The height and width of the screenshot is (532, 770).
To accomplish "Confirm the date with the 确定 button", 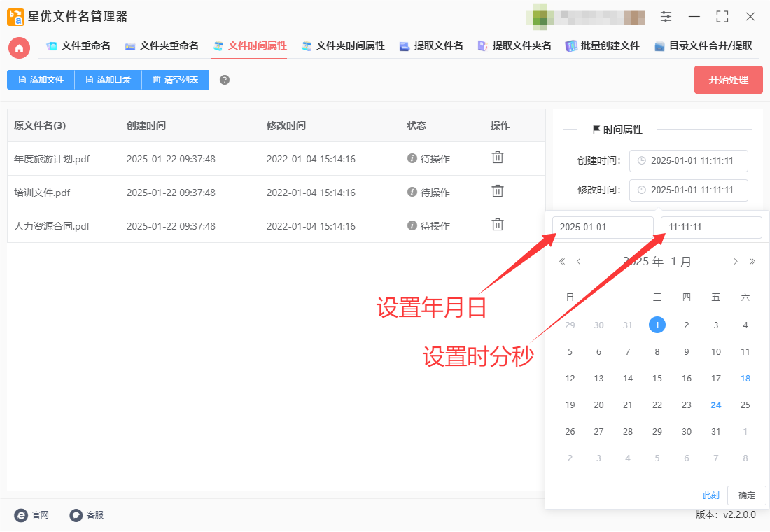I will click(746, 495).
